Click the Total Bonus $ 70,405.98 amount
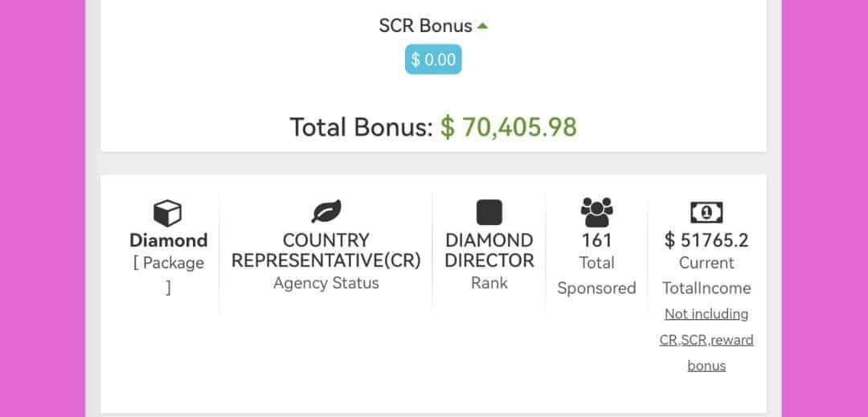The width and height of the screenshot is (868, 417). [x=509, y=127]
